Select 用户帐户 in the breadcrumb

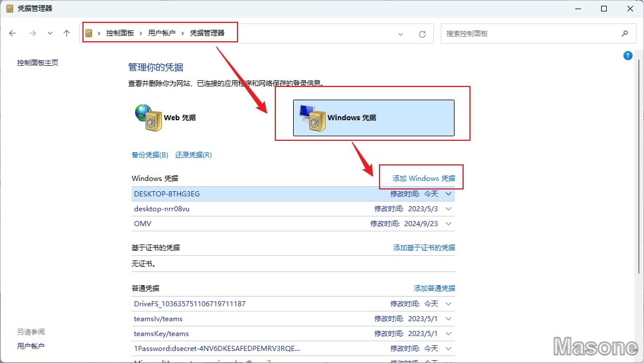[162, 33]
